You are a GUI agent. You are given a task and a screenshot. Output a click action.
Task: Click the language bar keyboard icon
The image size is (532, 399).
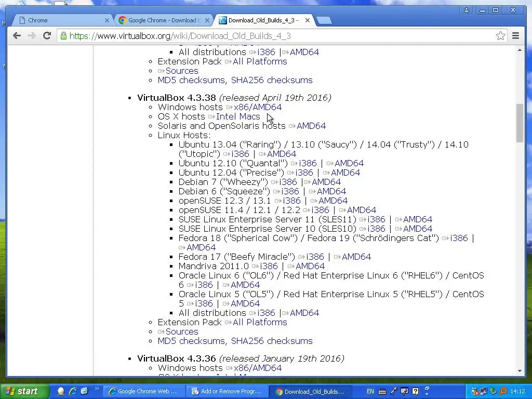pos(382,392)
